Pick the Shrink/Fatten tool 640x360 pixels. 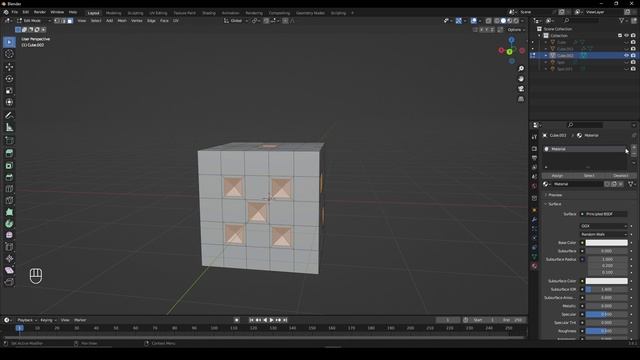[9, 259]
